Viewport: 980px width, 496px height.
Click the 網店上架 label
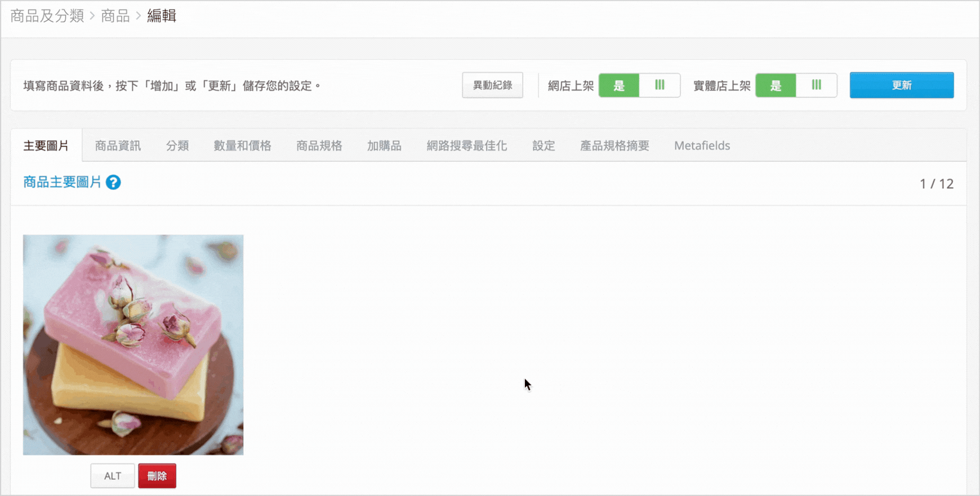pyautogui.click(x=571, y=86)
